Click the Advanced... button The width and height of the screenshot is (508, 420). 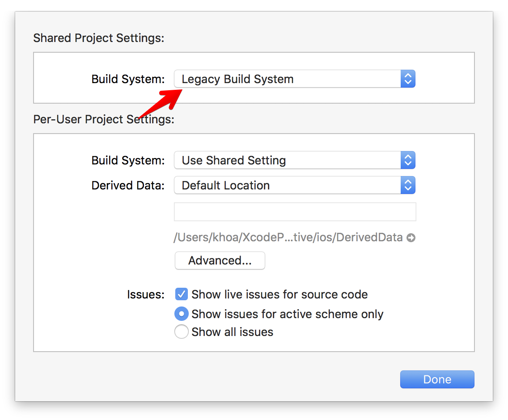pyautogui.click(x=220, y=260)
